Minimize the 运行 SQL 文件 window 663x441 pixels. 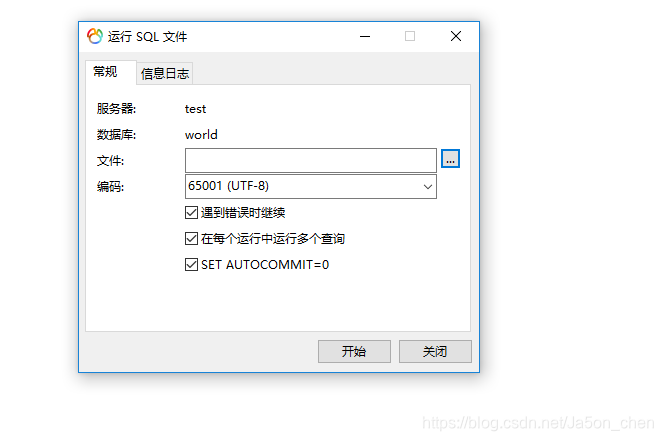[x=365, y=36]
